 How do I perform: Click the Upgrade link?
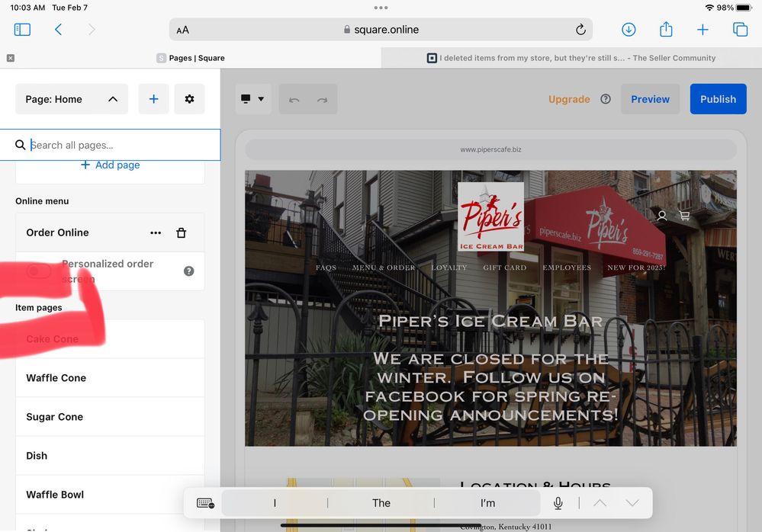(569, 99)
